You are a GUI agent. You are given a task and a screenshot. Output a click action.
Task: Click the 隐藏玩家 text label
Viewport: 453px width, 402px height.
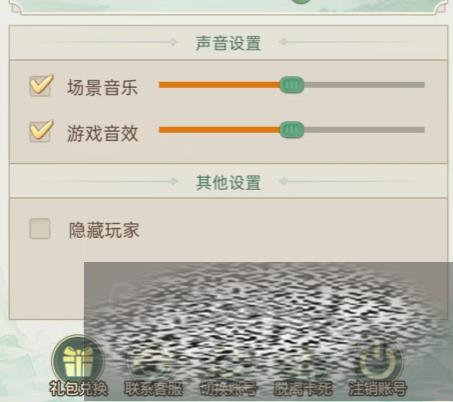[104, 230]
